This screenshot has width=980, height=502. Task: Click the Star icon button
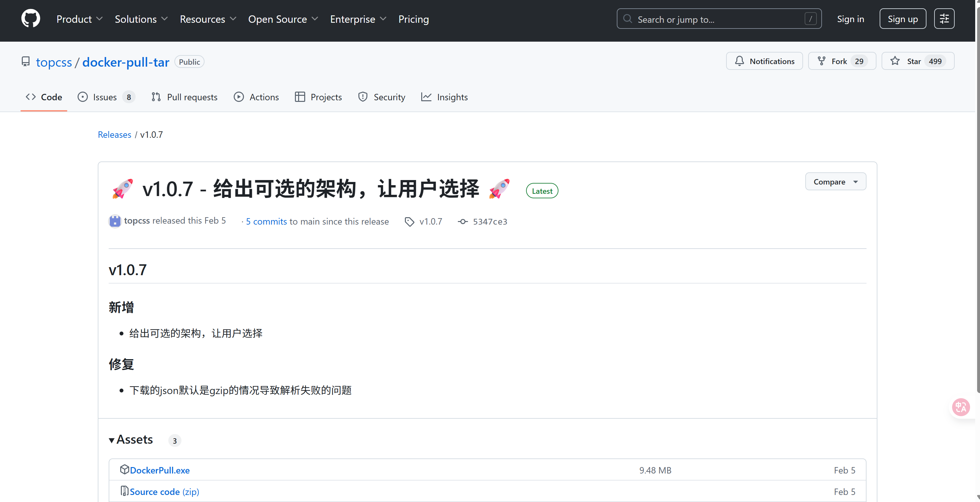point(895,61)
